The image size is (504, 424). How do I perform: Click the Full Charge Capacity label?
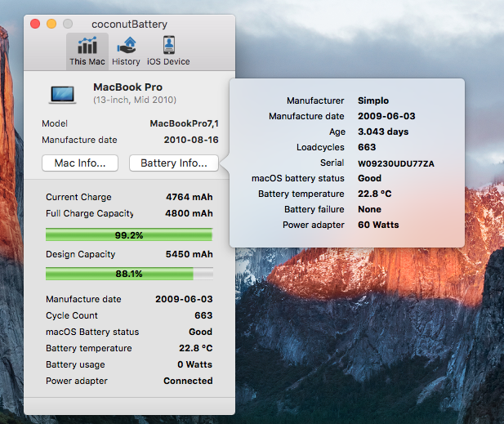90,213
